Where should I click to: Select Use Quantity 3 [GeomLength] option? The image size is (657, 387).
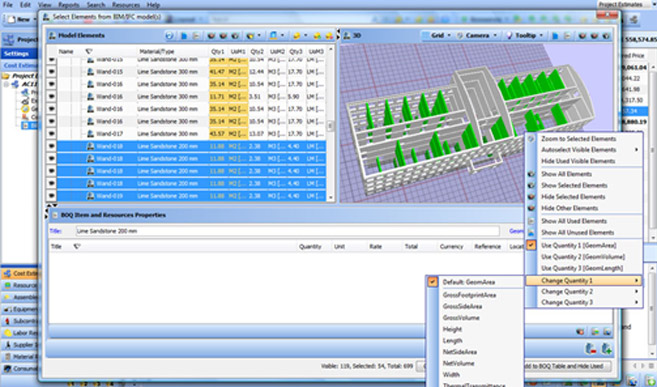(584, 268)
